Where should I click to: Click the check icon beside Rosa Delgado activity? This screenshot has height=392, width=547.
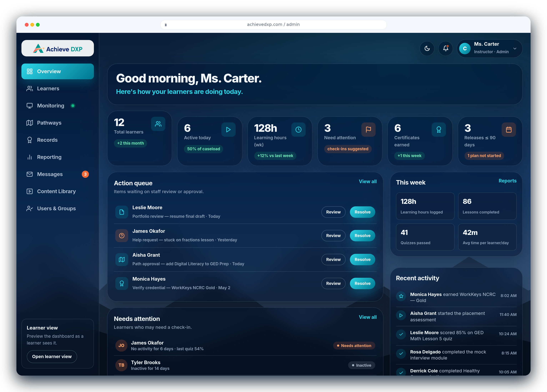pyautogui.click(x=401, y=354)
